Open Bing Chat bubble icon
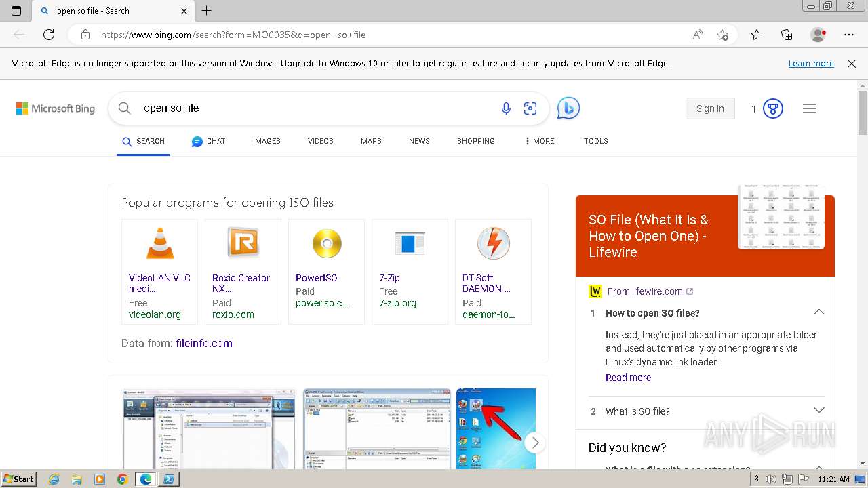 coord(568,108)
